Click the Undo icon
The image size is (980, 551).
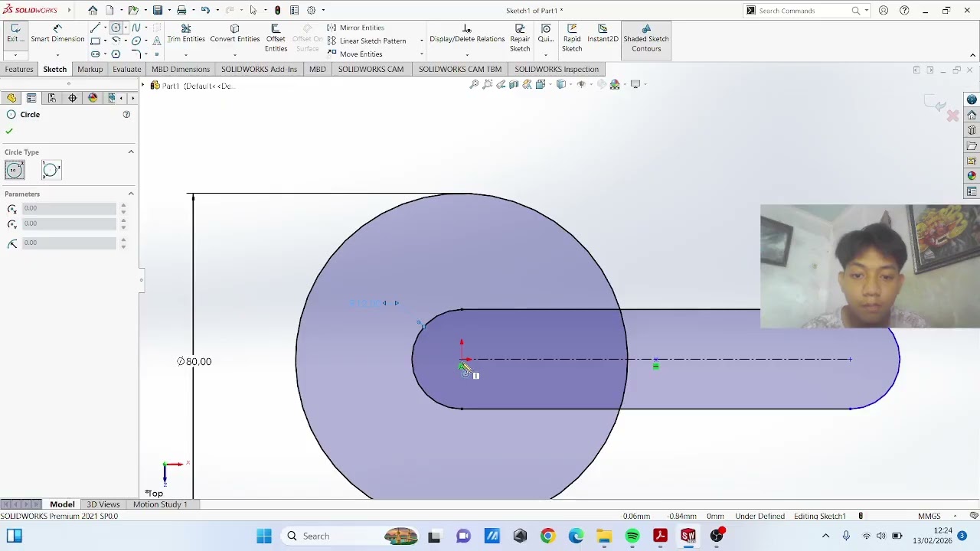point(205,11)
